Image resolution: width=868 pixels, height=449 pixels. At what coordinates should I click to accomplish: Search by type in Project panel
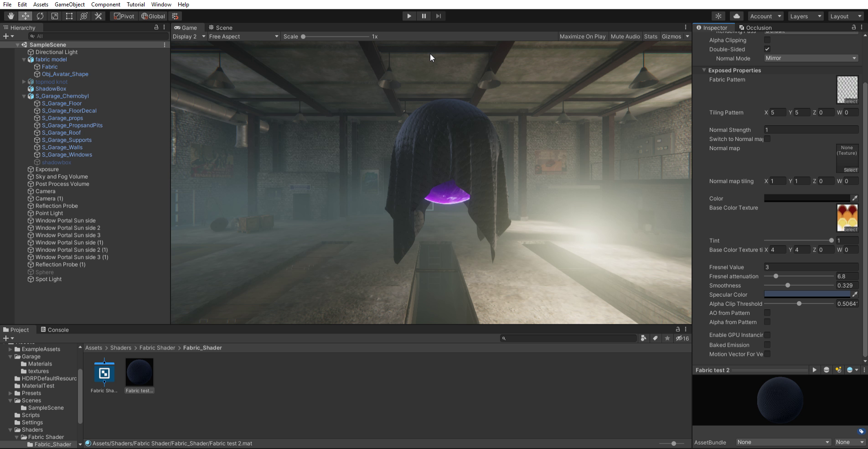(643, 338)
